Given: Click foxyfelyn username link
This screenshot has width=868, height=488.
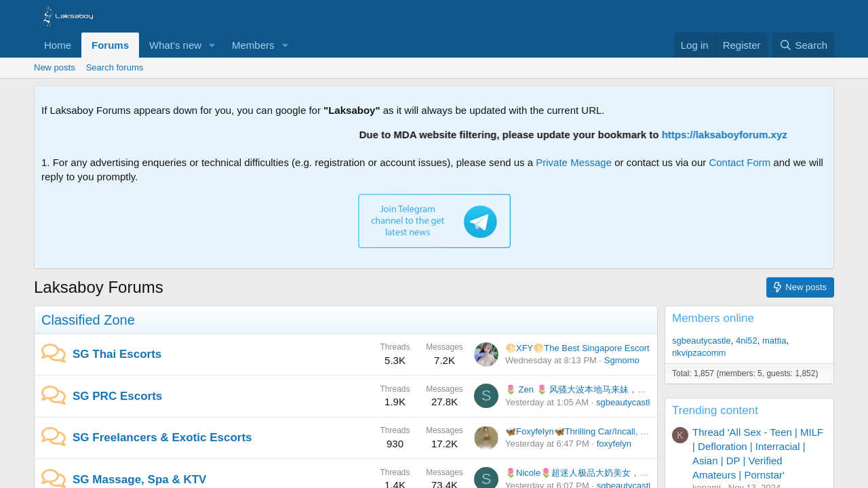Looking at the screenshot, I should (x=614, y=444).
